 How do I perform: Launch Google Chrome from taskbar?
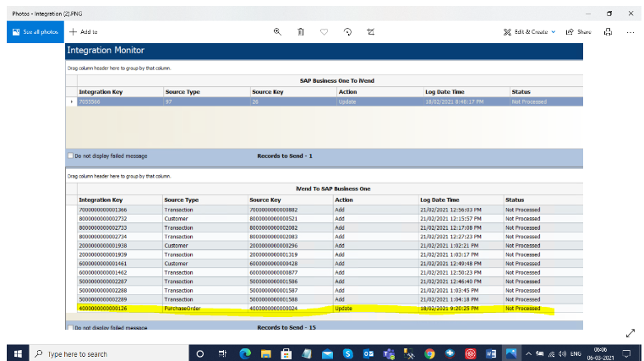coord(429,353)
